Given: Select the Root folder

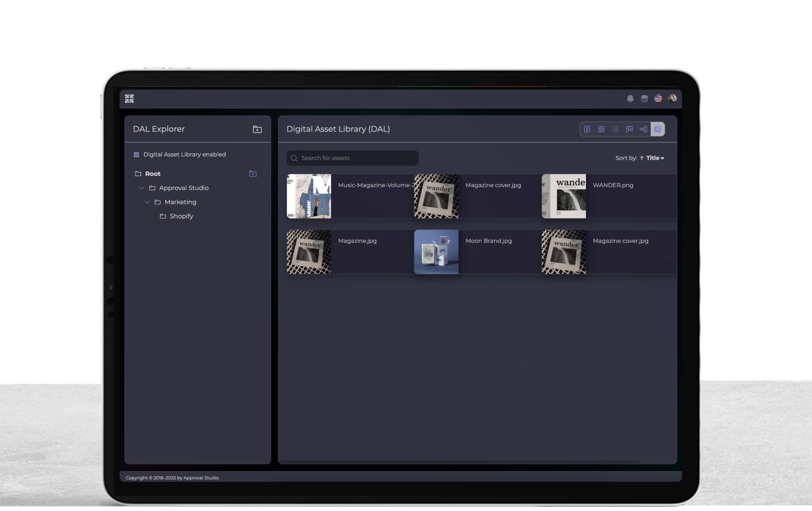Looking at the screenshot, I should point(153,174).
